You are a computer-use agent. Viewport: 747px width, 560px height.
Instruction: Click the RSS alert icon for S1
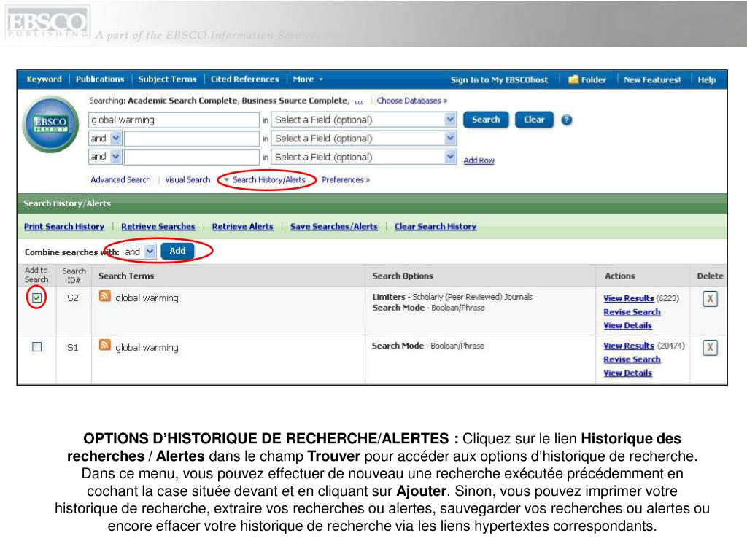(x=105, y=345)
